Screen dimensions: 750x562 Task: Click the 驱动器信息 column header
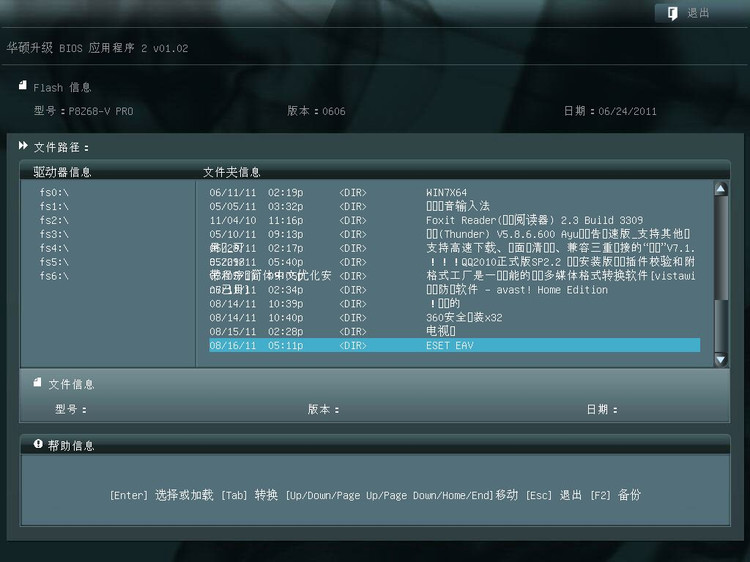tap(62, 171)
